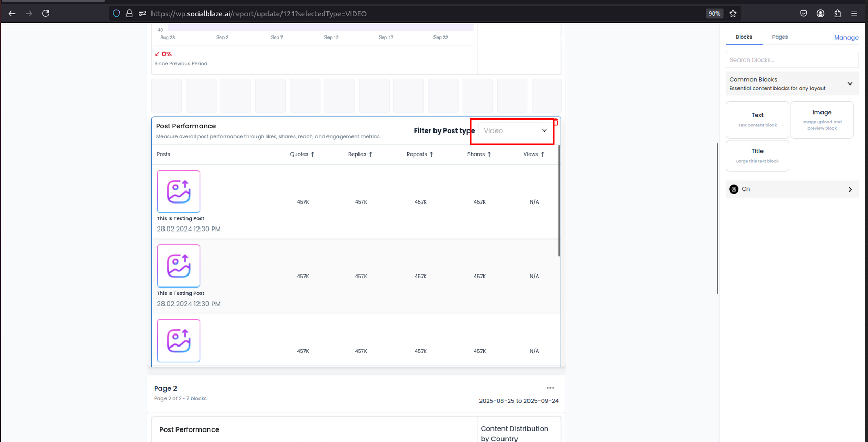This screenshot has height=442, width=868.
Task: Click the post table vertical scrollbar
Action: [559, 201]
